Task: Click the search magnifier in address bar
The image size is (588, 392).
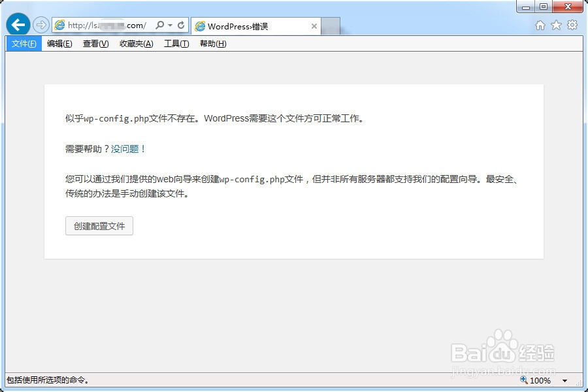Action: pos(160,25)
